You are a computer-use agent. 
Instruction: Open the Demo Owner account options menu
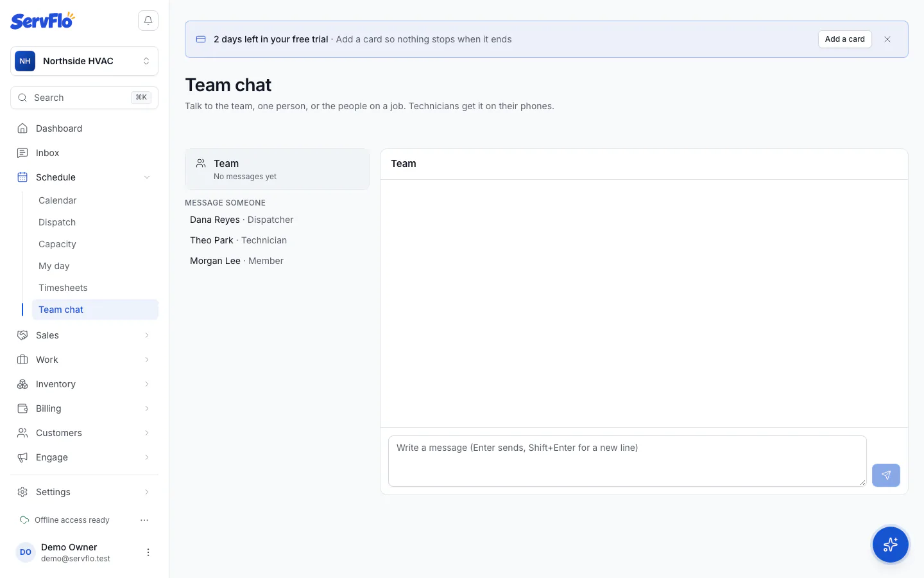[148, 552]
